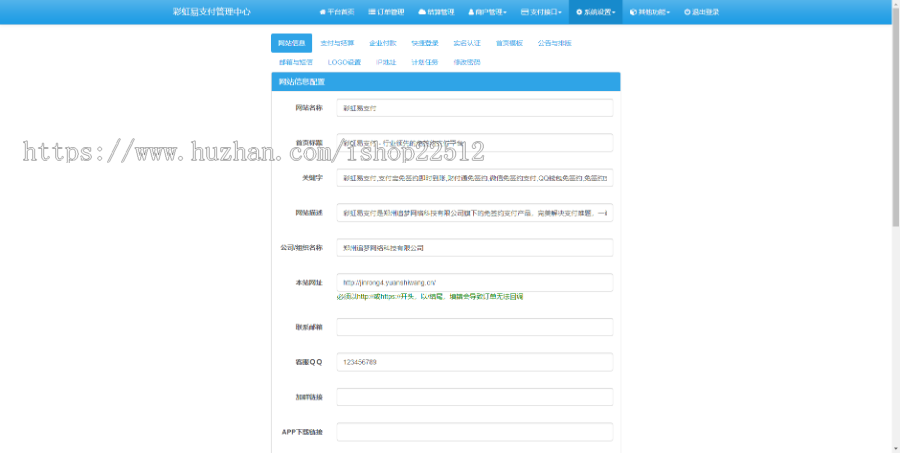This screenshot has height=453, width=900.
Task: Open the IP地址 tab
Action: coord(386,62)
